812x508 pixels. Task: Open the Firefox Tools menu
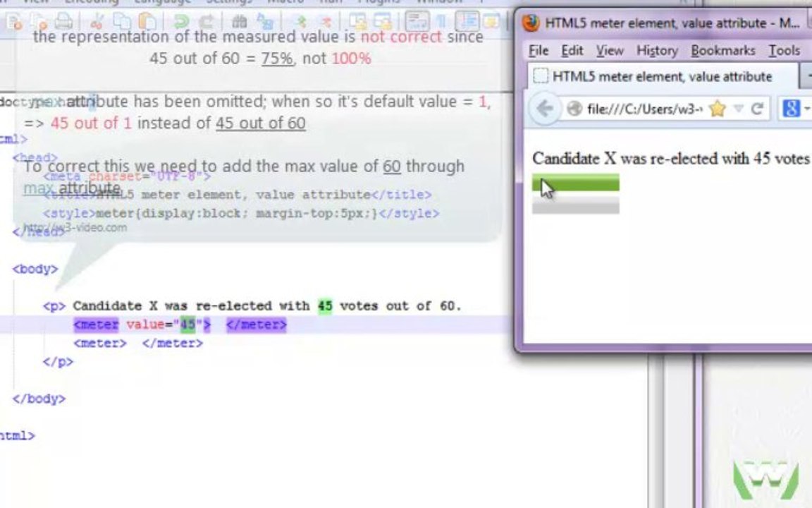point(784,50)
